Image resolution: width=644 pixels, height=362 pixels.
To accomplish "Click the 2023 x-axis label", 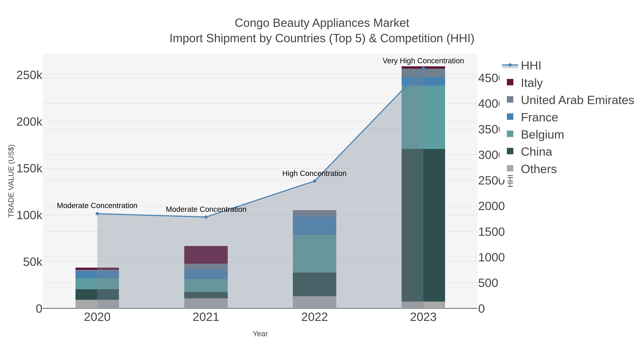I will tap(423, 317).
